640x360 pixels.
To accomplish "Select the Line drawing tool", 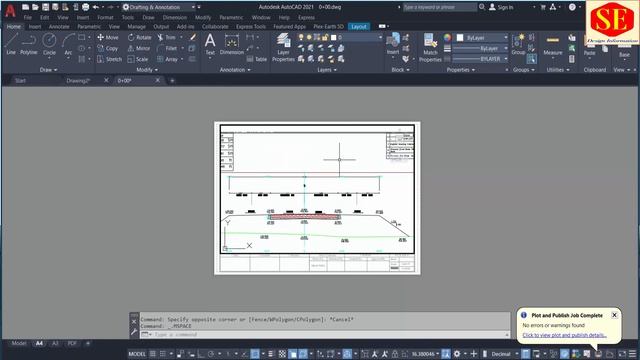I will pos(11,44).
